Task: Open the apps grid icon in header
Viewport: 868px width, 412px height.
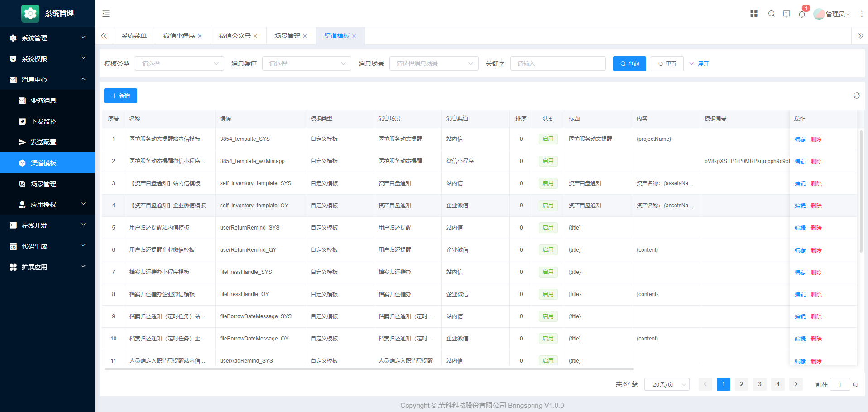Action: click(754, 14)
